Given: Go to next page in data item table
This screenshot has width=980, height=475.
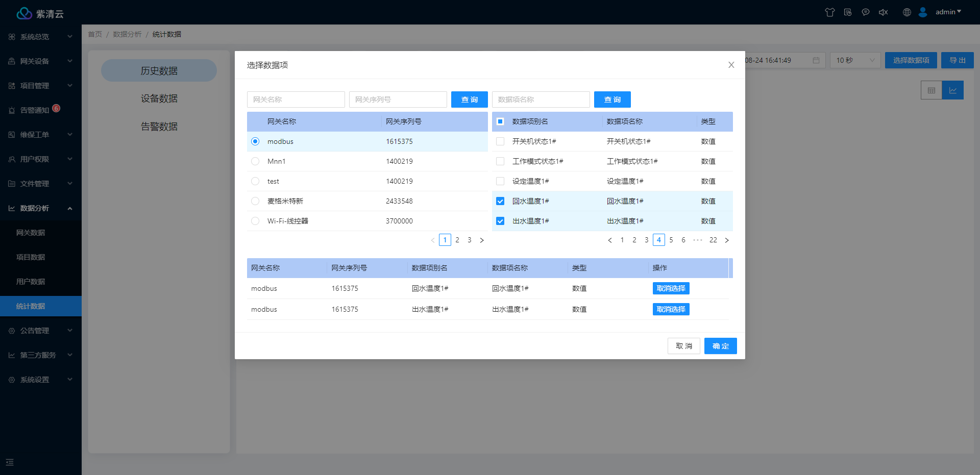Looking at the screenshot, I should (x=727, y=240).
